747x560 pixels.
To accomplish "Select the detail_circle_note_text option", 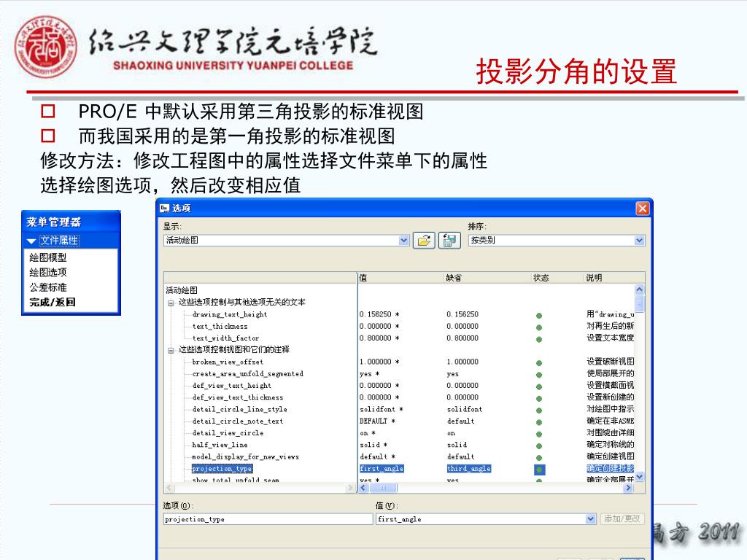I will (237, 421).
